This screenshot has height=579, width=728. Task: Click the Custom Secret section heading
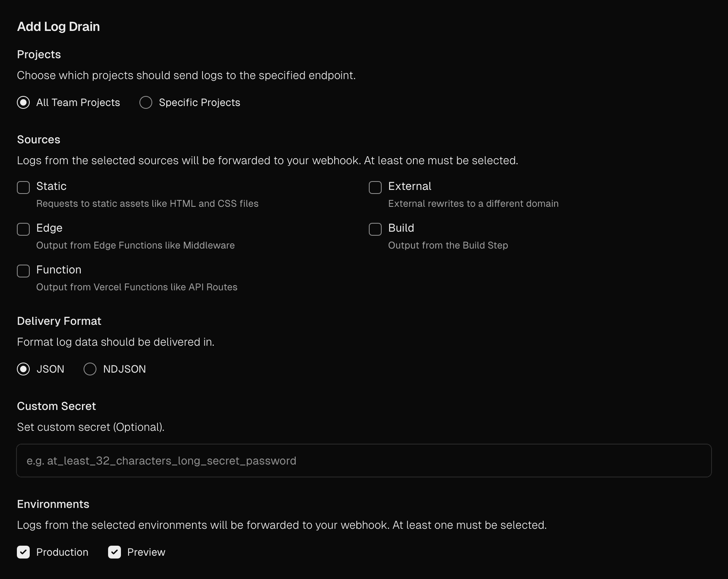(56, 406)
